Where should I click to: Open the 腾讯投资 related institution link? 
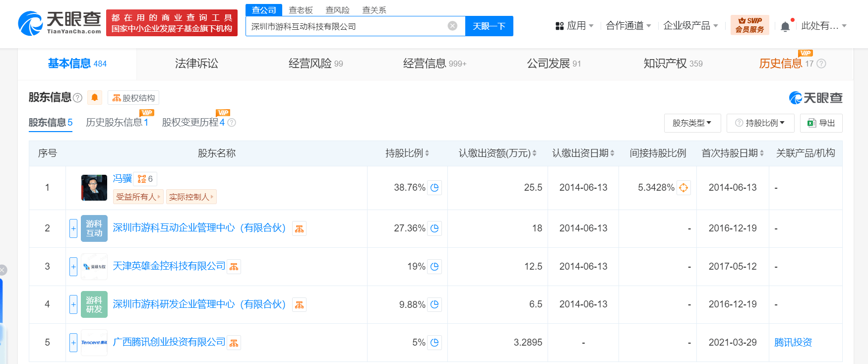793,342
